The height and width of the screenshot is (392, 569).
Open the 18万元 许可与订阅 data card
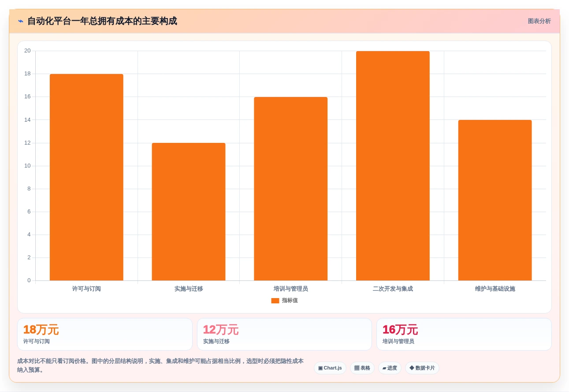coord(105,334)
